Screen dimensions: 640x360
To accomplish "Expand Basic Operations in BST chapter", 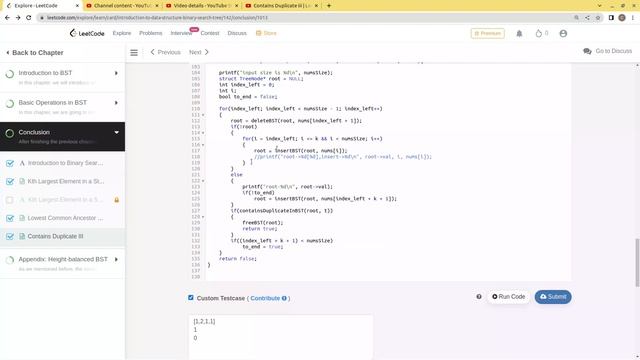I will [116, 103].
